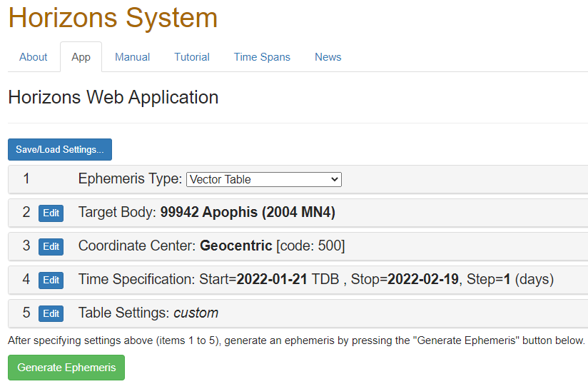View the News tab
This screenshot has height=384, width=588.
tap(328, 57)
